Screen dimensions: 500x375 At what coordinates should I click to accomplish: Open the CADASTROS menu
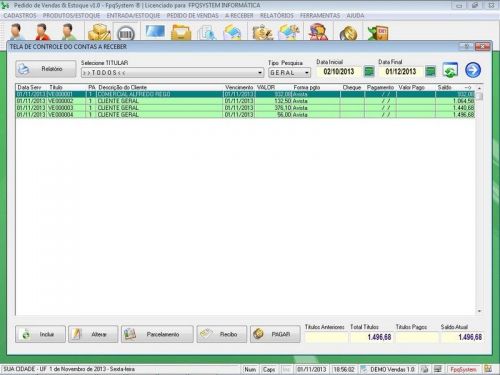(x=20, y=16)
